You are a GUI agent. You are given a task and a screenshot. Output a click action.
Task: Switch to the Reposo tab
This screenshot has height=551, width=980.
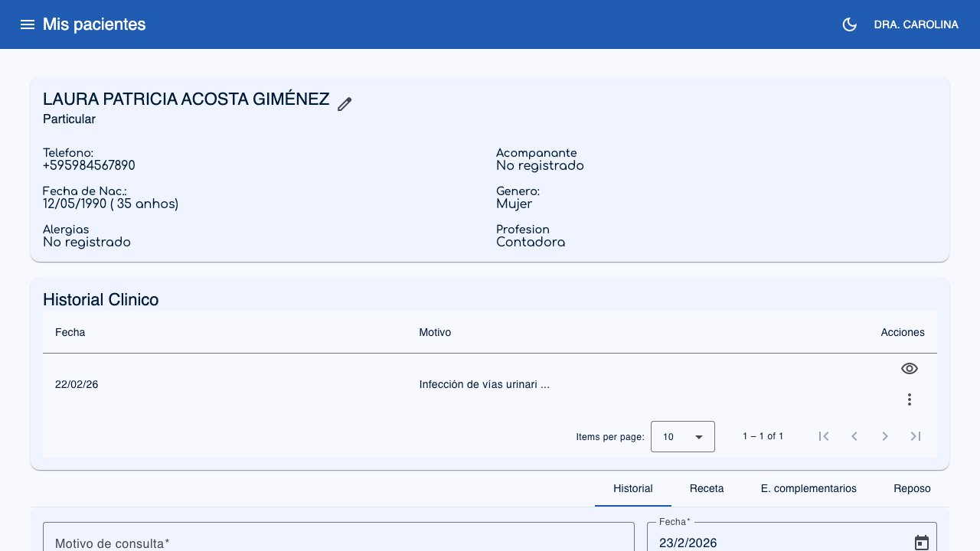tap(912, 488)
